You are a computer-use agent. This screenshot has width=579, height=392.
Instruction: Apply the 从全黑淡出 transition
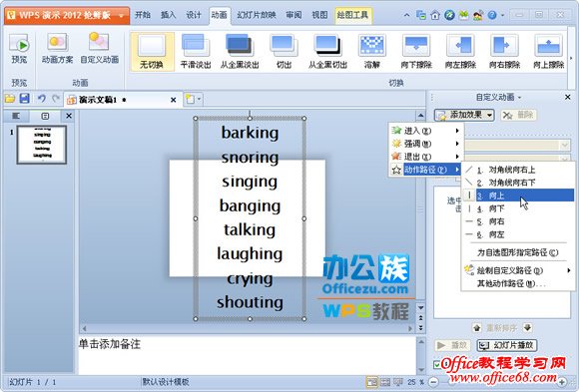click(240, 52)
